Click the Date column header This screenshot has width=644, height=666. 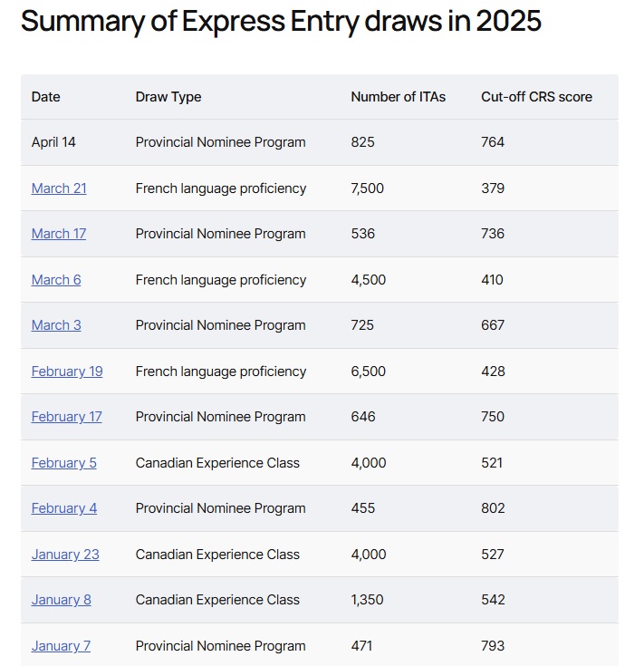pos(46,97)
